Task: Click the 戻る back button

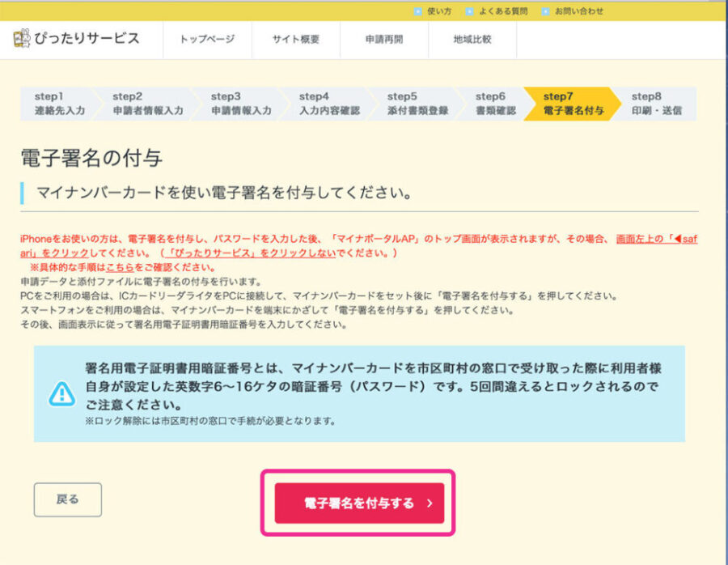Action: [68, 499]
